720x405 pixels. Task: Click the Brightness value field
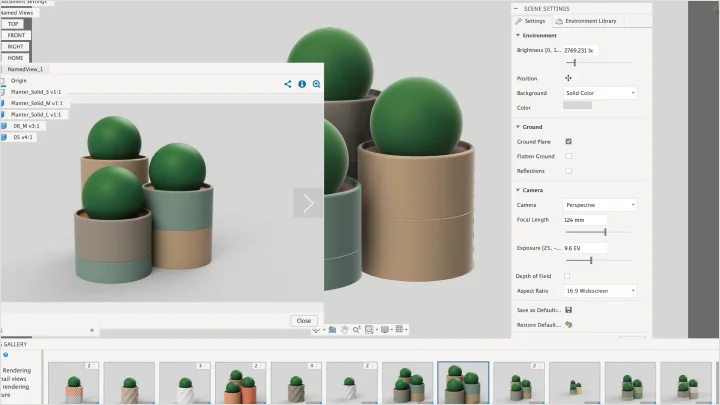tap(580, 51)
